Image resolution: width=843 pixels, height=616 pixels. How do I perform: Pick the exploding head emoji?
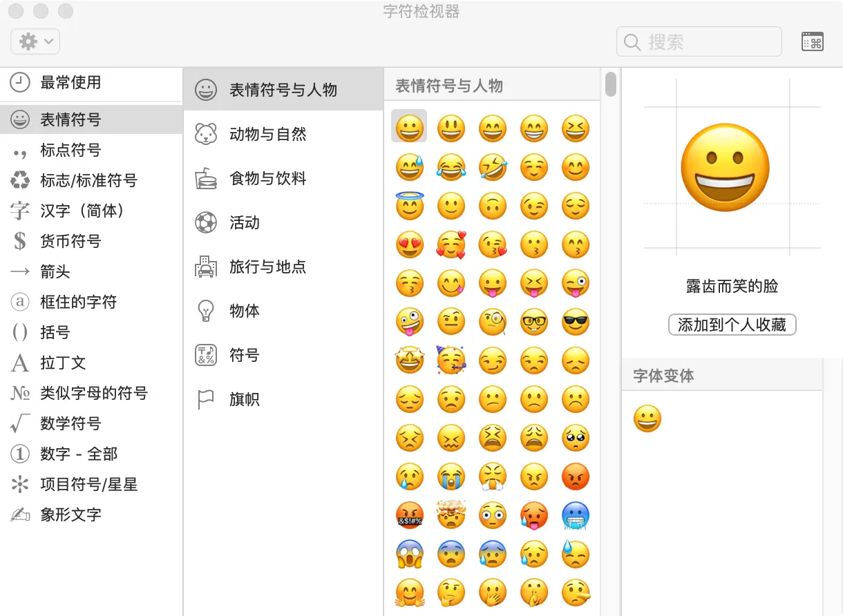(x=451, y=514)
